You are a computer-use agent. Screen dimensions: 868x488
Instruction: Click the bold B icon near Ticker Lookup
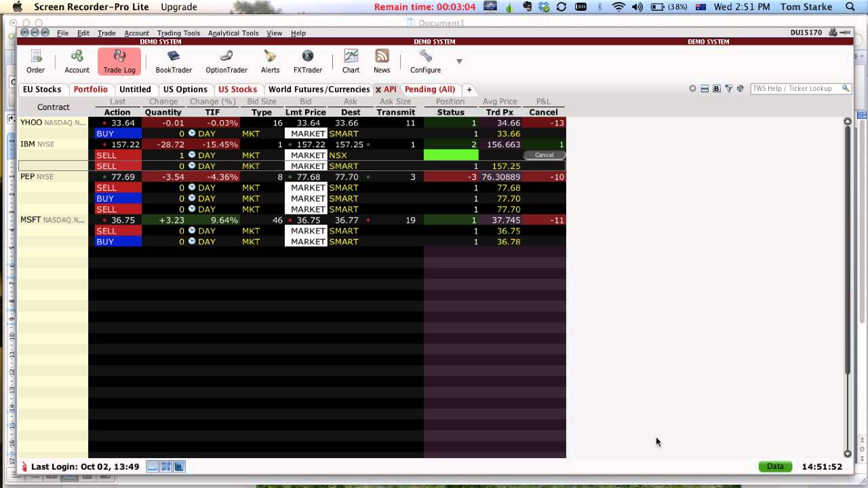tap(717, 89)
